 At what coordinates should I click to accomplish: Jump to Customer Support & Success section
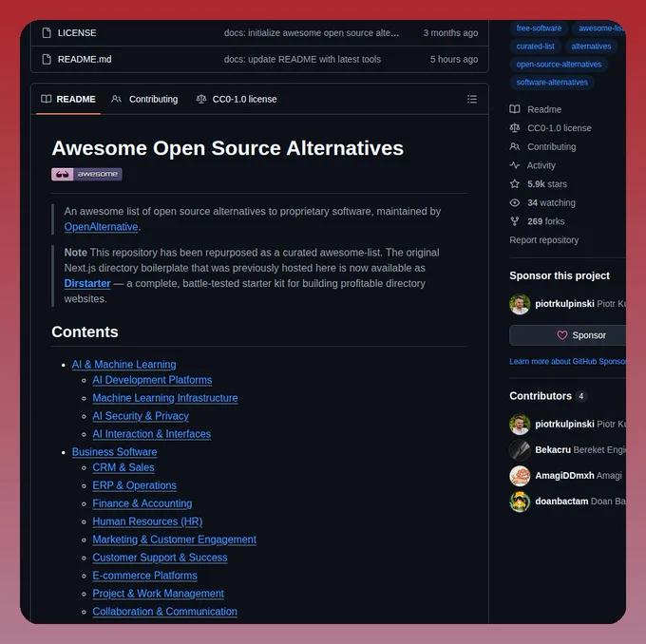pos(160,558)
